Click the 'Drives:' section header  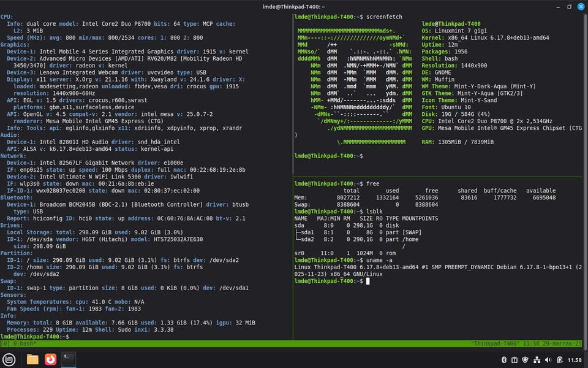(12, 225)
